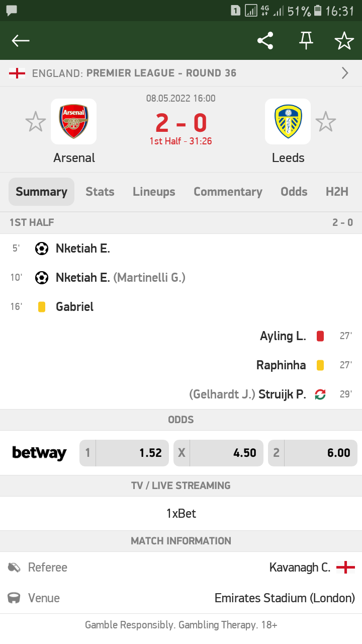
Task: Pin this match with the pin icon
Action: (x=306, y=41)
